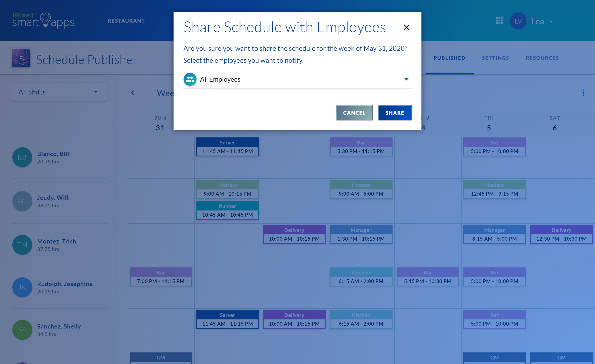The height and width of the screenshot is (364, 595).
Task: Click Bill Blanco's BB avatar
Action: pyautogui.click(x=22, y=157)
